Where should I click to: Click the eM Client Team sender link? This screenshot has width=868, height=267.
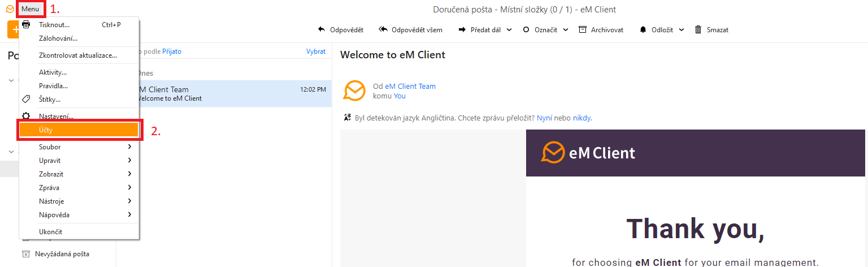[x=410, y=87]
